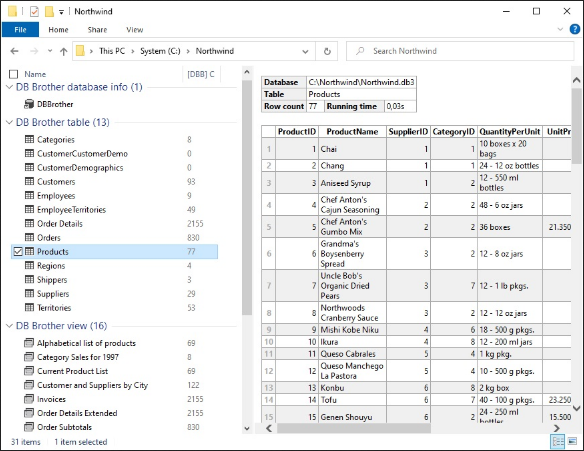Uncheck the Products table checkbox
This screenshot has width=584, height=451.
coord(18,252)
